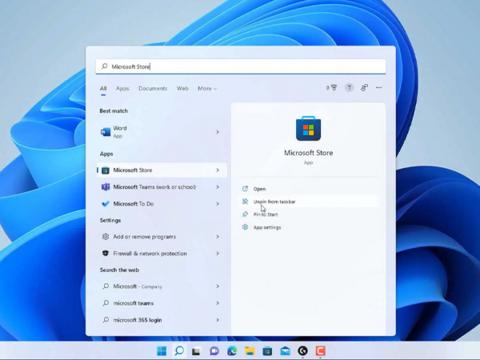Click the magnifier icon in the search box
The height and width of the screenshot is (360, 480).
(x=104, y=66)
